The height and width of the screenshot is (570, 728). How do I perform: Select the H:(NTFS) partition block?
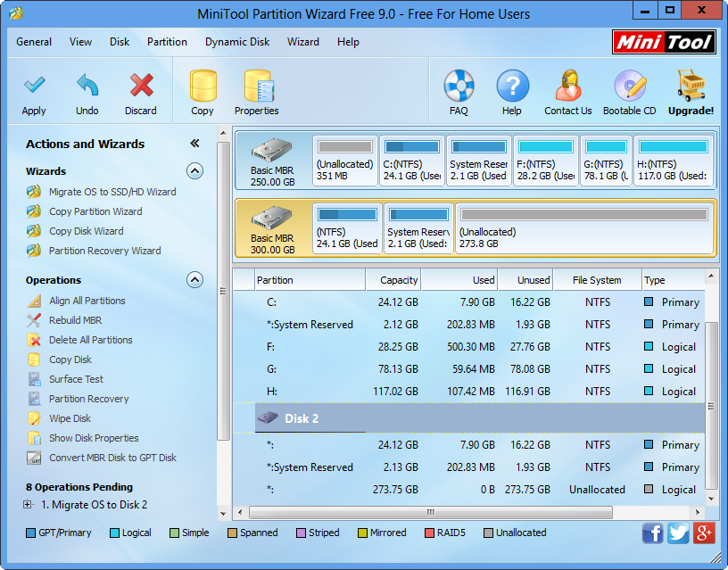[674, 161]
